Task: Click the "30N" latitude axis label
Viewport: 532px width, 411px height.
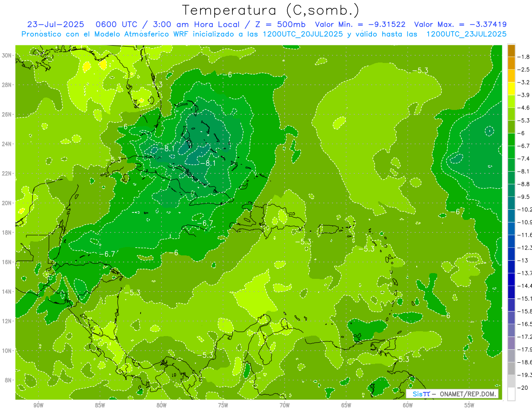Action: (7, 55)
